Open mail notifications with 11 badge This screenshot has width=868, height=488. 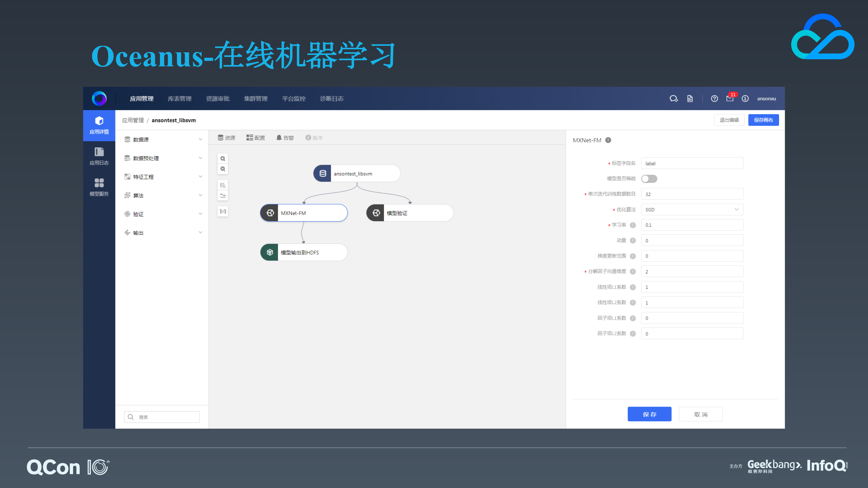click(x=730, y=99)
